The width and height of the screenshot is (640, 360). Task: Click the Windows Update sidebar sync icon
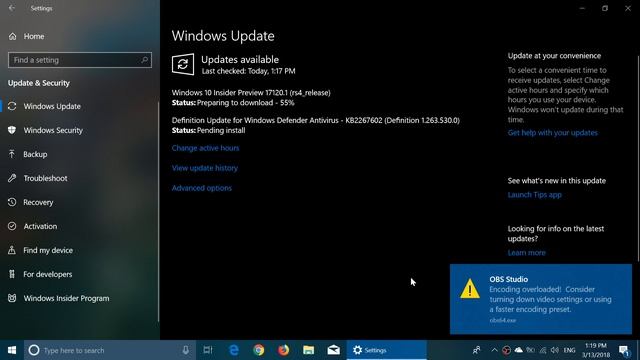coord(12,106)
